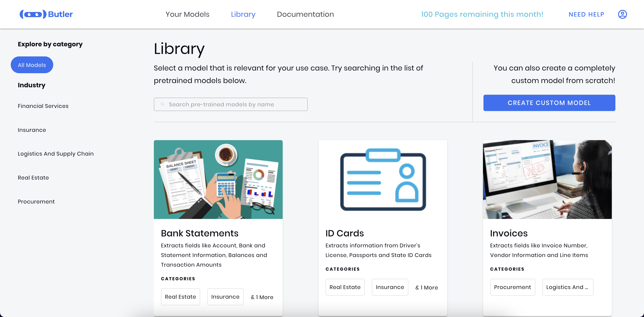Click the '100 Pages remaining this month' link
644x317 pixels.
[x=482, y=14]
